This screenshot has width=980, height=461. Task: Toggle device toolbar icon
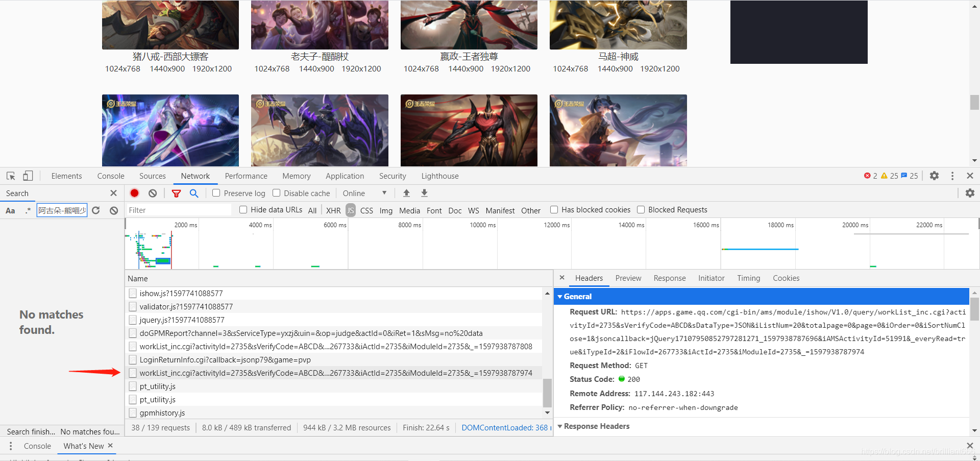[28, 176]
